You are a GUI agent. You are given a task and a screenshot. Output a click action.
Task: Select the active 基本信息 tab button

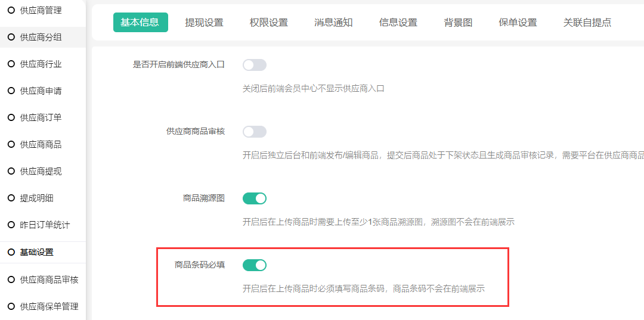(x=140, y=23)
